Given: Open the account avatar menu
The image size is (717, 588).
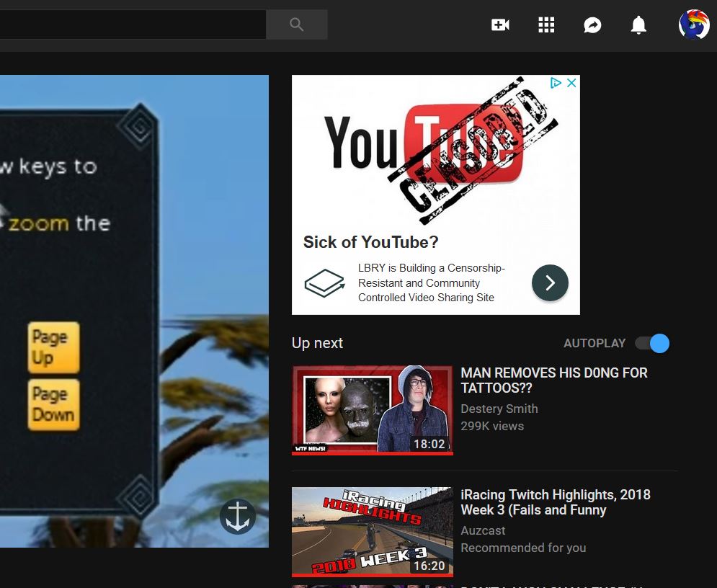Looking at the screenshot, I should click(694, 24).
